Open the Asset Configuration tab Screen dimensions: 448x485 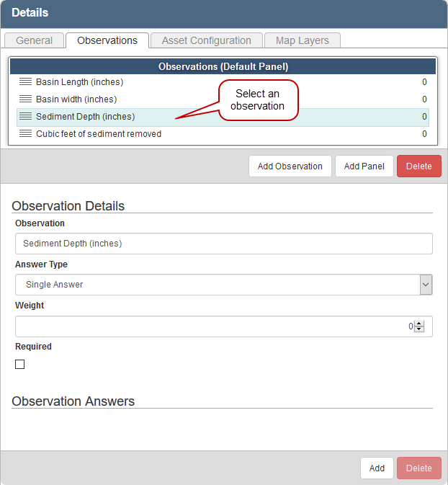coord(206,40)
